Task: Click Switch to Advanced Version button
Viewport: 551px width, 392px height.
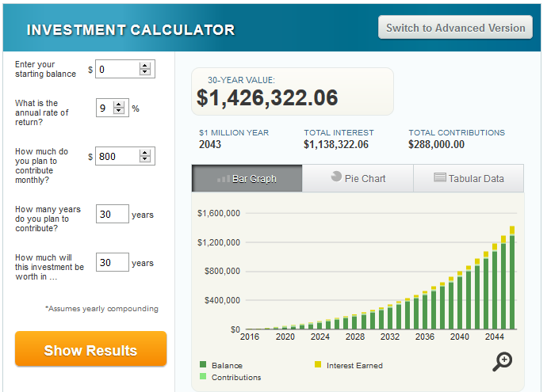Action: pyautogui.click(x=455, y=28)
